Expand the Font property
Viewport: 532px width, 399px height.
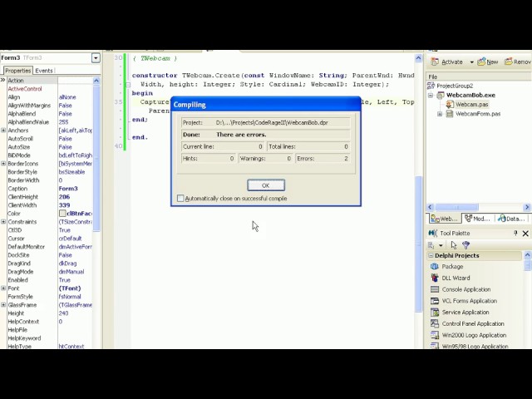tap(3, 288)
